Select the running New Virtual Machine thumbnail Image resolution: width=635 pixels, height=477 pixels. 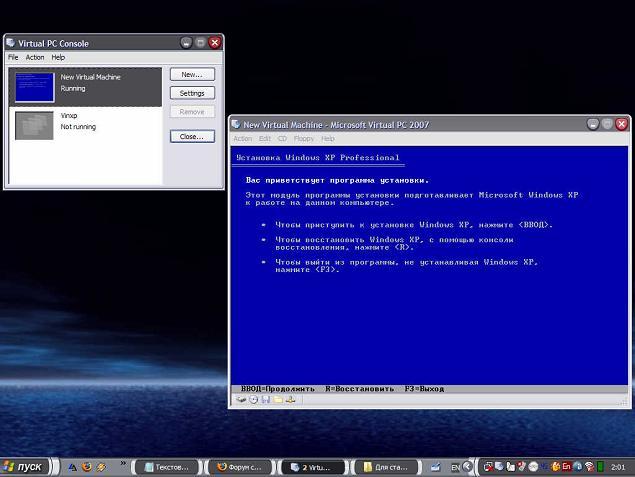point(34,87)
